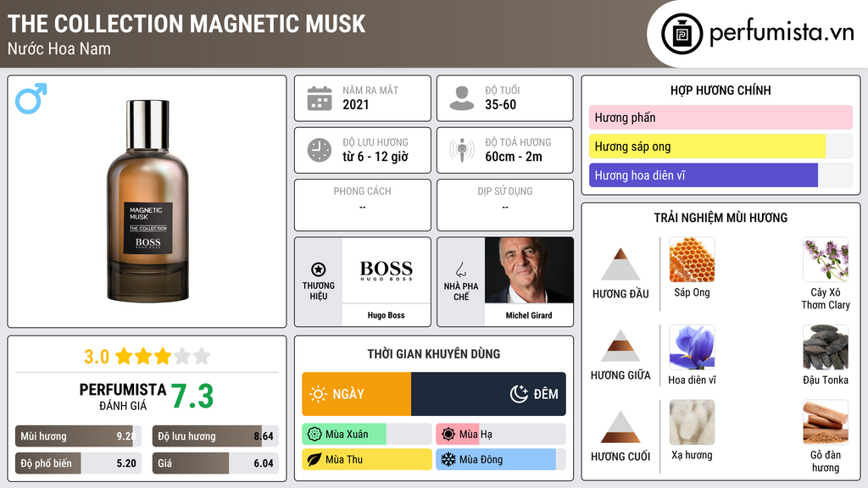868x488 pixels.
Task: Click the Cây Xô Thơm Clary thumbnail
Action: (x=826, y=260)
